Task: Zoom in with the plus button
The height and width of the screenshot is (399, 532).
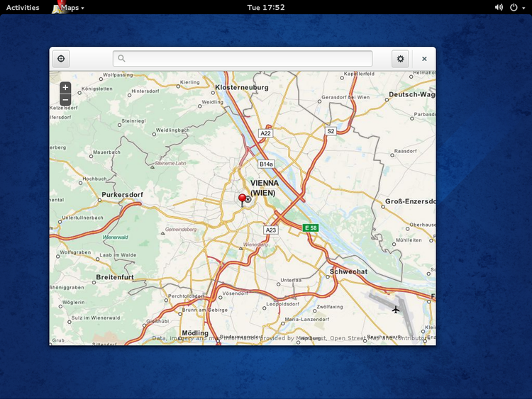Action: [x=65, y=88]
